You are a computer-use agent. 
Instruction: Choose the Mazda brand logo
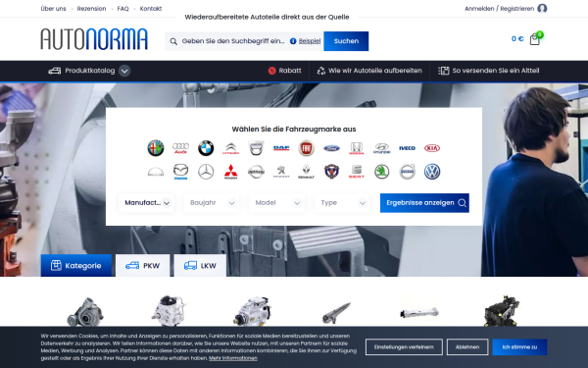(180, 172)
